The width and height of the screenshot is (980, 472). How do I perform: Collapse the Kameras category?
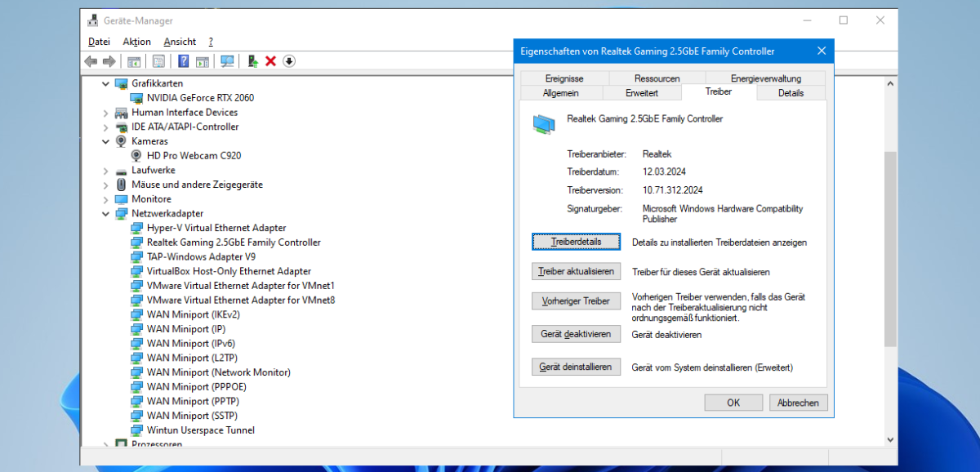[105, 141]
